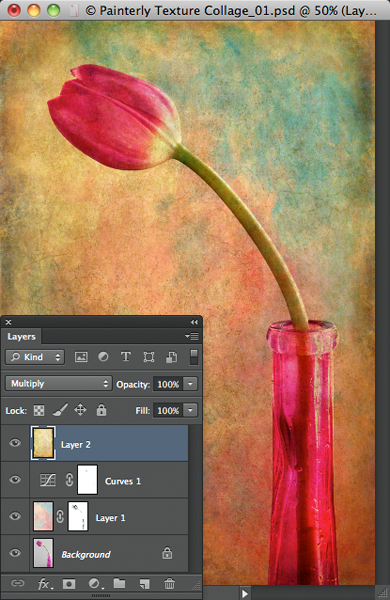Viewport: 390px width, 600px height.
Task: Open the Multiply blend mode dropdown
Action: point(59,383)
